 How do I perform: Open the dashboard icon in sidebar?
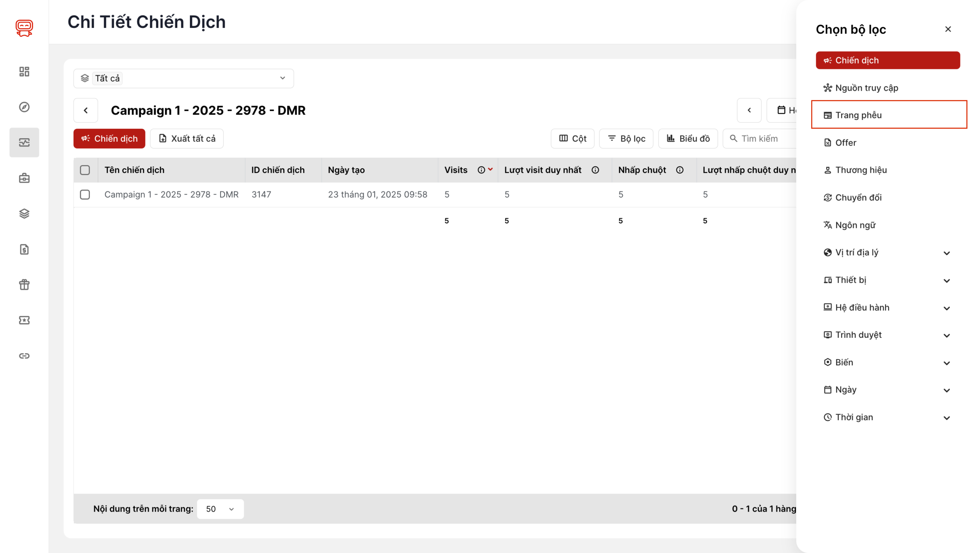click(x=24, y=72)
